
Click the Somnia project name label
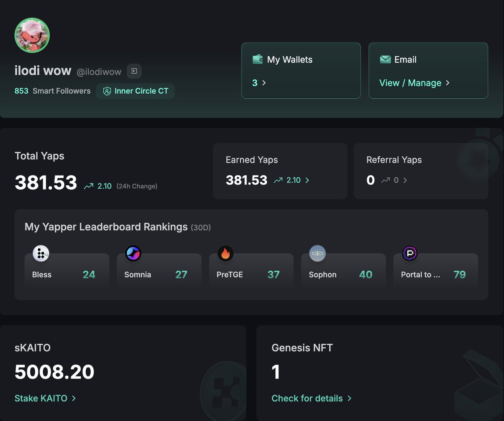pos(138,275)
